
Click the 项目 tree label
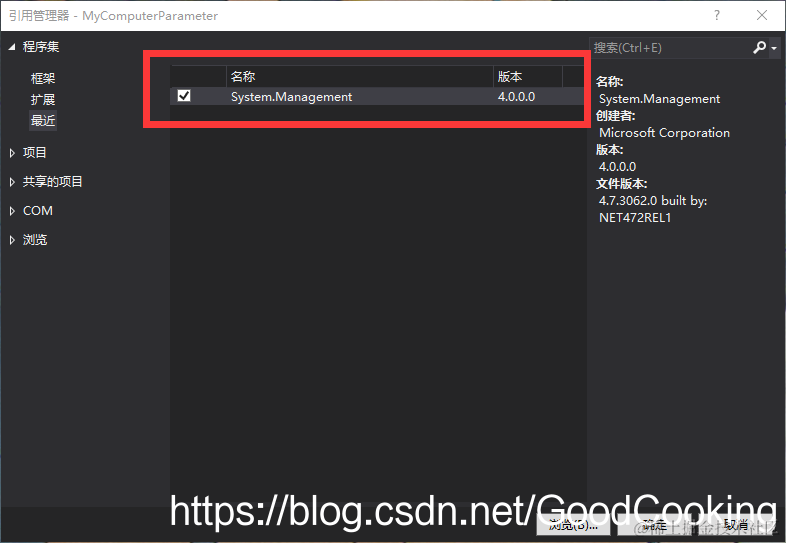(35, 152)
